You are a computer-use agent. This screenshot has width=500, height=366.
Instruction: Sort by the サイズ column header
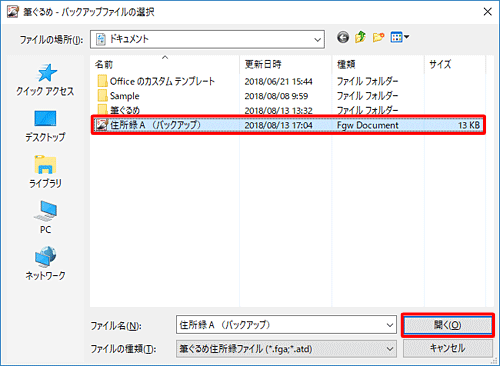point(455,64)
